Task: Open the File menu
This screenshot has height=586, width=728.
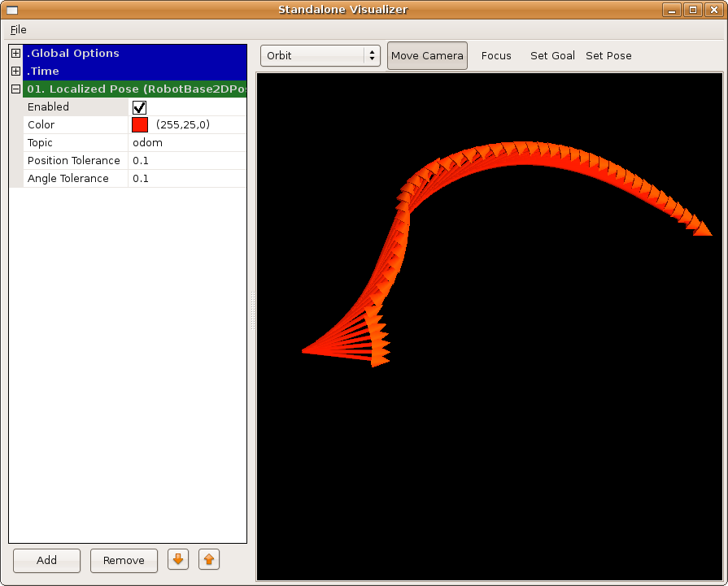Action: click(18, 30)
